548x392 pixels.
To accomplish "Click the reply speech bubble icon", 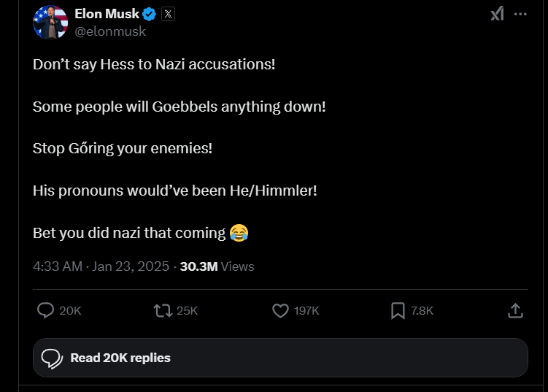I will [46, 311].
